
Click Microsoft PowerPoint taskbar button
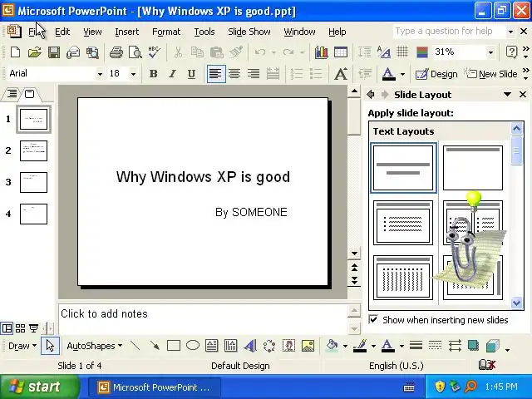155,387
